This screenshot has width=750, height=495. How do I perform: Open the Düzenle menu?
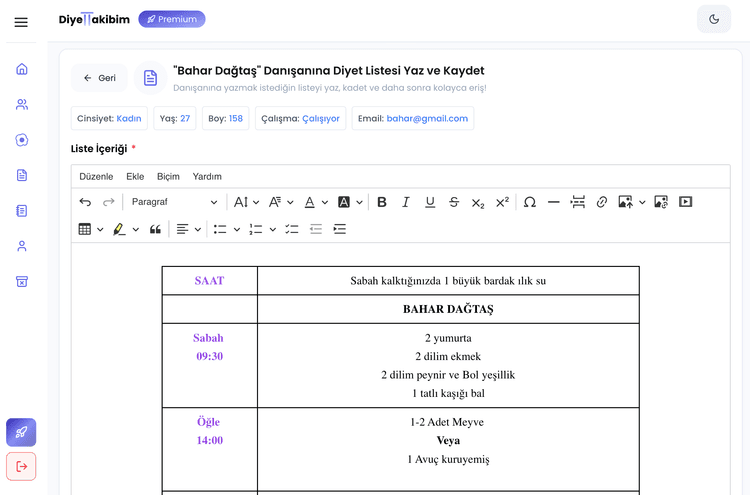(96, 176)
